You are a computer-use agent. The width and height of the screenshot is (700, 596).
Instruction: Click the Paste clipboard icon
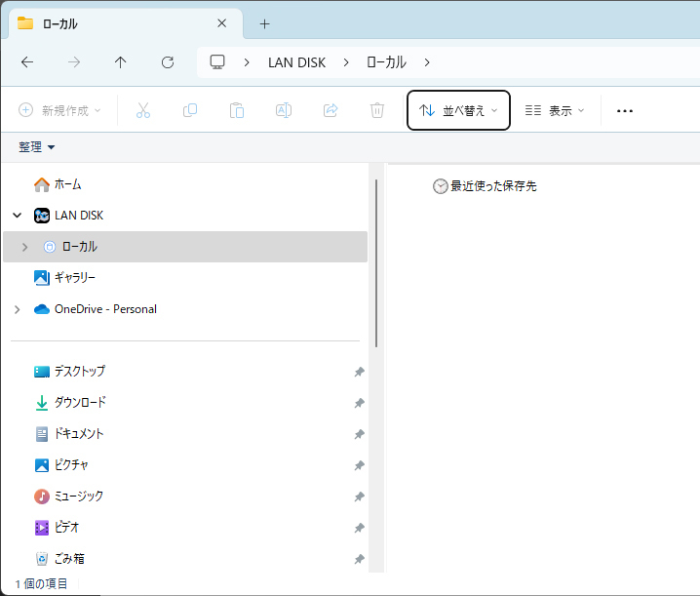[x=237, y=111]
